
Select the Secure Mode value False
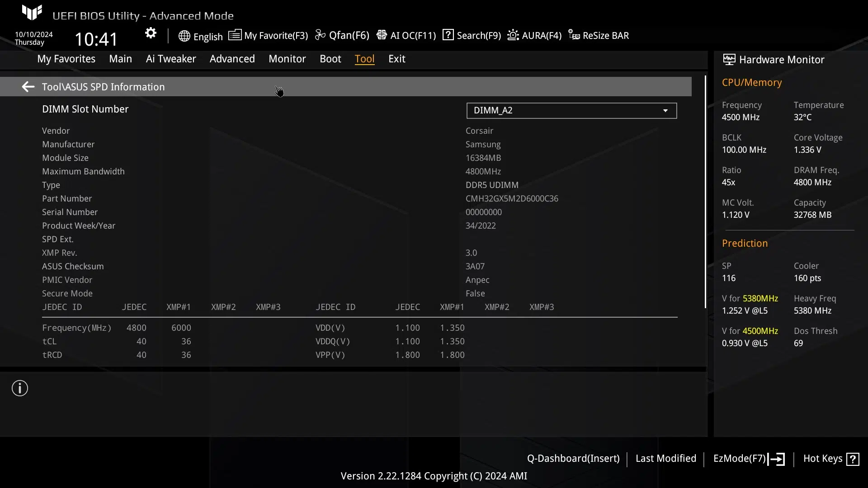pos(475,293)
